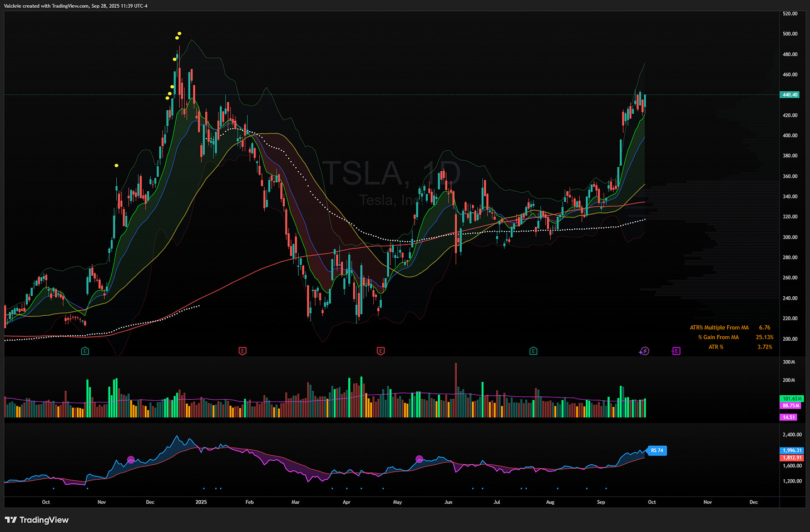
Task: Click the 260.00 price axis label
Action: [x=790, y=277]
